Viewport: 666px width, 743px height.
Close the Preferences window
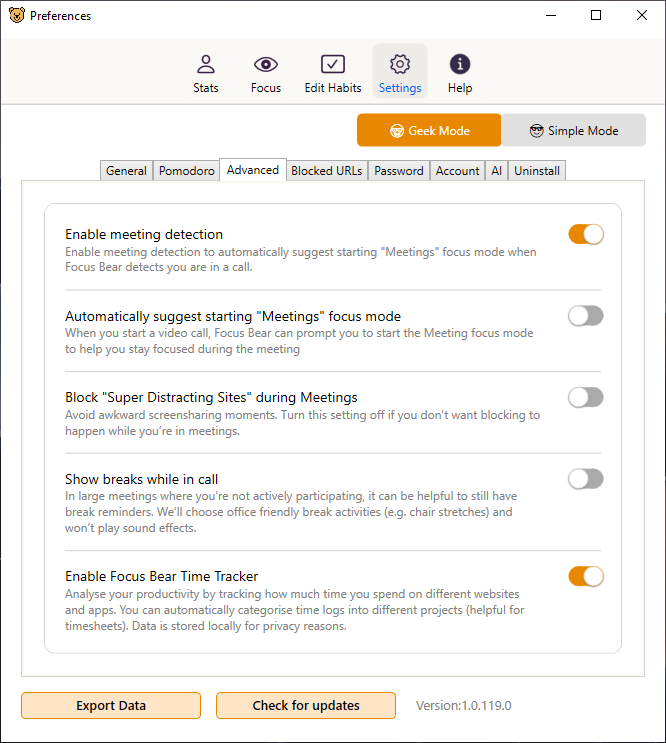[x=642, y=15]
